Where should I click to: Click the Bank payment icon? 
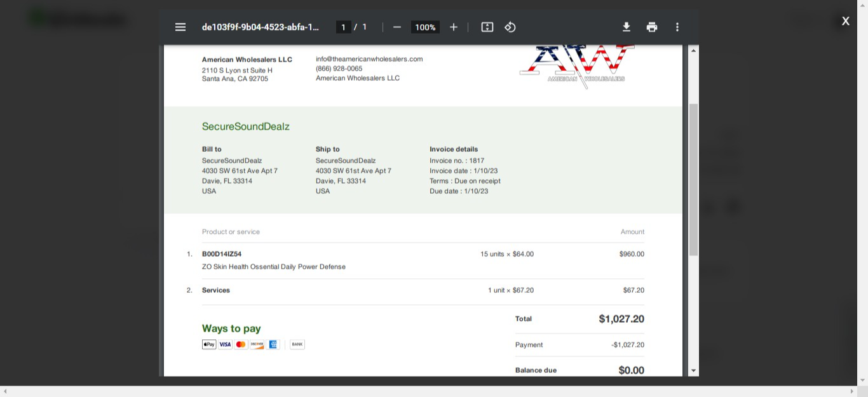click(x=297, y=344)
